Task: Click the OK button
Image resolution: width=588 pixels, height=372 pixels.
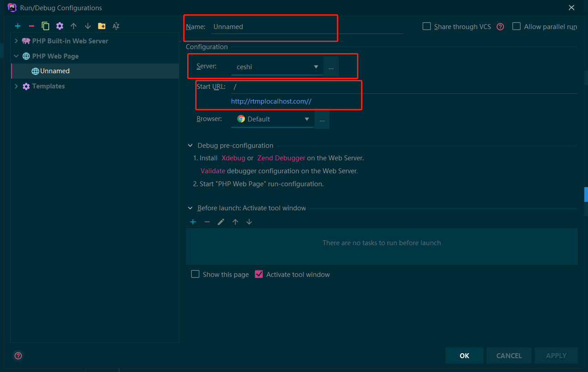Action: pyautogui.click(x=464, y=355)
